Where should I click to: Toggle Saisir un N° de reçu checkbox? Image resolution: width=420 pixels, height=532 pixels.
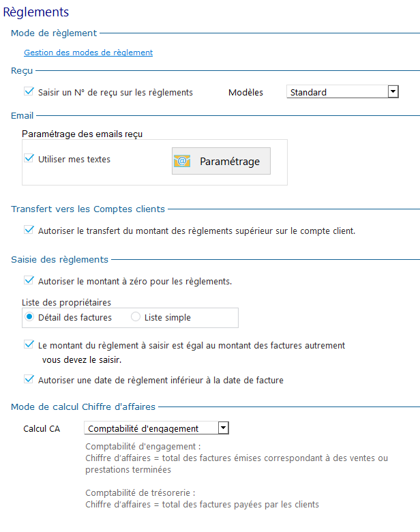(x=29, y=91)
